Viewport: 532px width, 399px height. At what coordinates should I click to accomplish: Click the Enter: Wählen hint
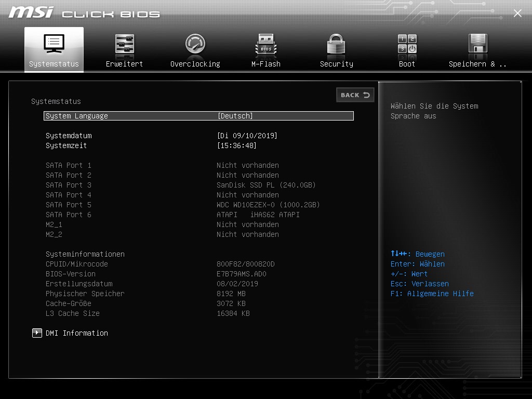pos(417,263)
